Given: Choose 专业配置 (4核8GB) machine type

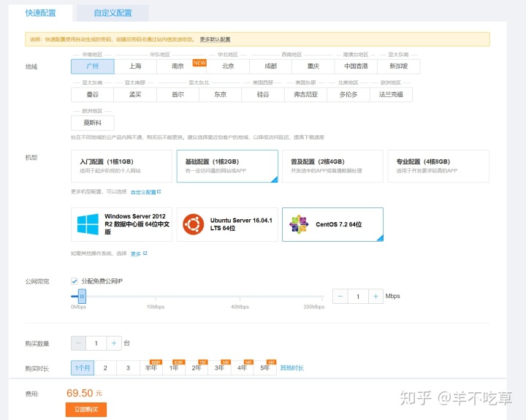Looking at the screenshot, I should tap(438, 166).
